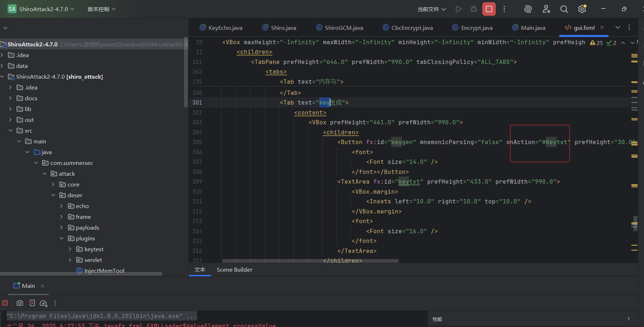Collapse the plugins package node

coord(61,238)
